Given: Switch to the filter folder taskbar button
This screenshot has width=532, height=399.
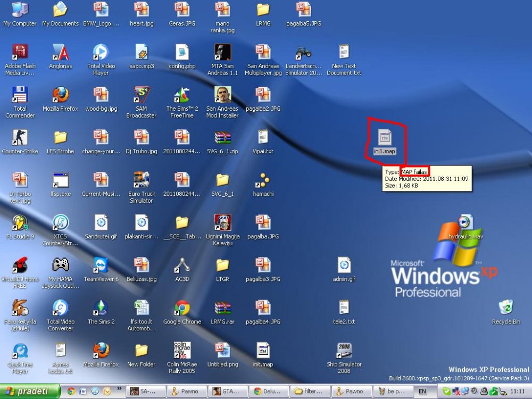Looking at the screenshot, I should point(309,392).
